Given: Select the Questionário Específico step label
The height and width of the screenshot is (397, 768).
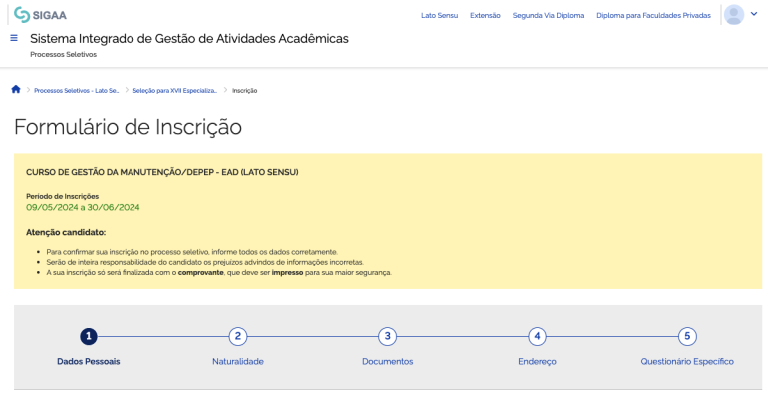Looking at the screenshot, I should tap(687, 362).
